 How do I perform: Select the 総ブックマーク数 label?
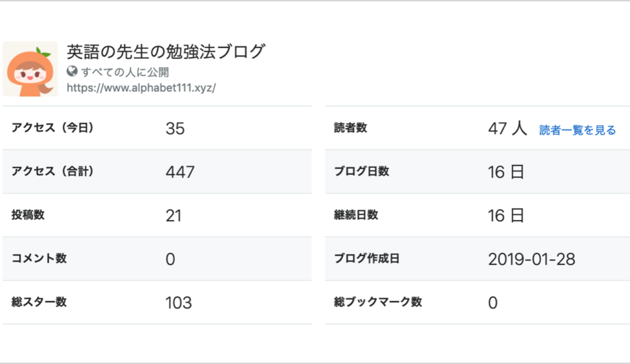378,302
